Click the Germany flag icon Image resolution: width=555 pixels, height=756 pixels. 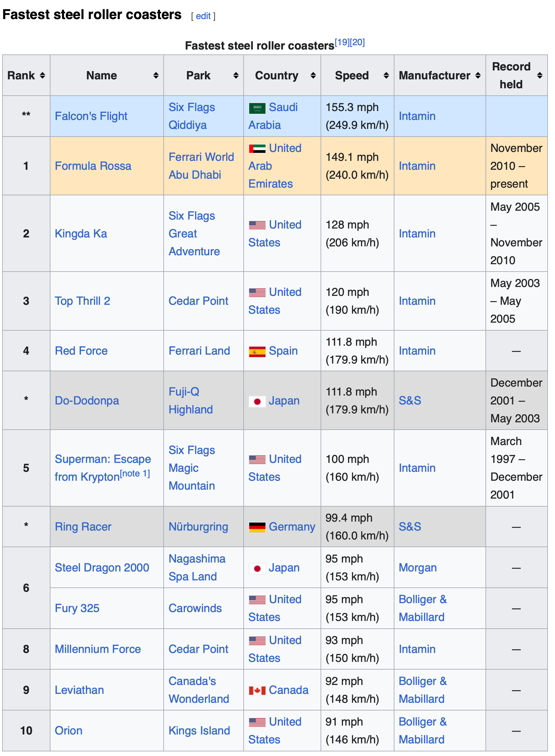pyautogui.click(x=257, y=527)
